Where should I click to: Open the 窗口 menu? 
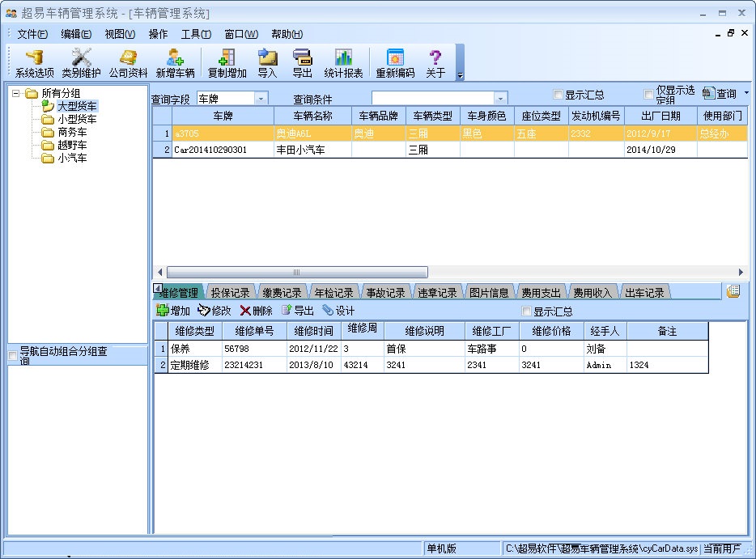point(241,34)
